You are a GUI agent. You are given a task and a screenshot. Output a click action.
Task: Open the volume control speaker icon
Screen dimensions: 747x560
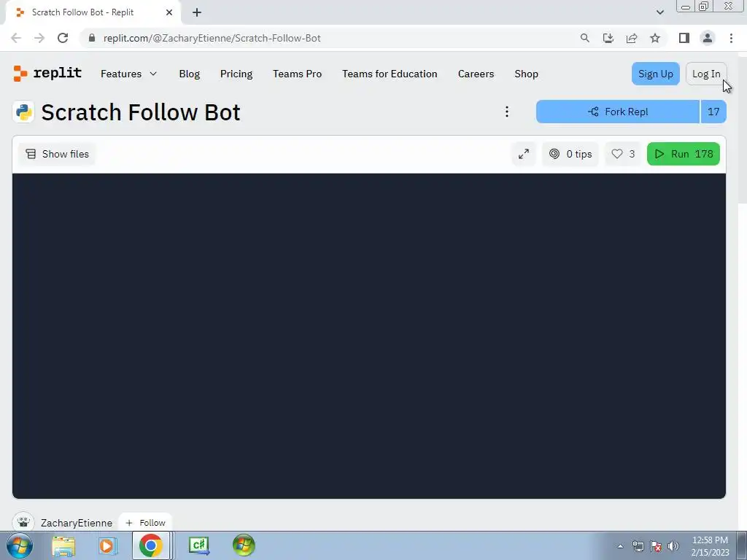(x=673, y=546)
